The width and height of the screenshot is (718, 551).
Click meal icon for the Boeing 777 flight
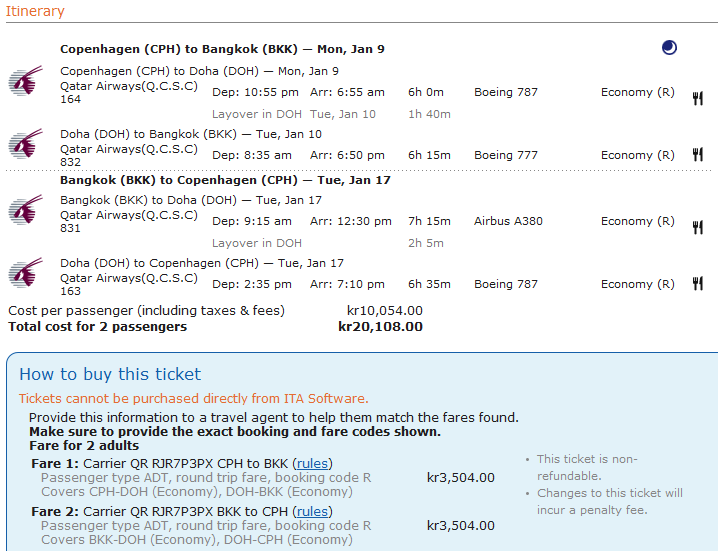coord(698,155)
